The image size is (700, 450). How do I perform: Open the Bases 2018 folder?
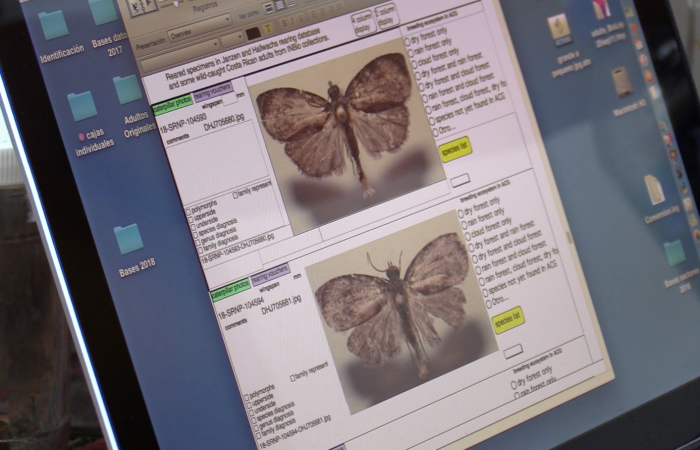128,239
